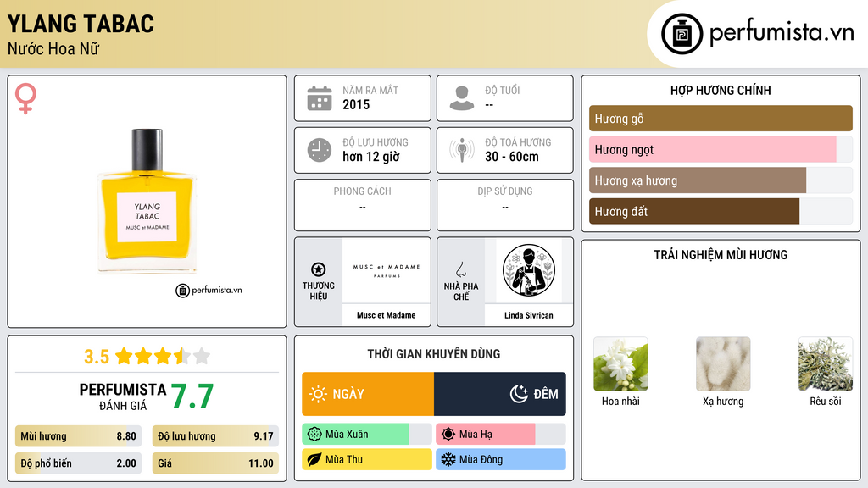Image resolution: width=868 pixels, height=488 pixels.
Task: Click the moon icon in Đêm section
Action: coord(519,394)
